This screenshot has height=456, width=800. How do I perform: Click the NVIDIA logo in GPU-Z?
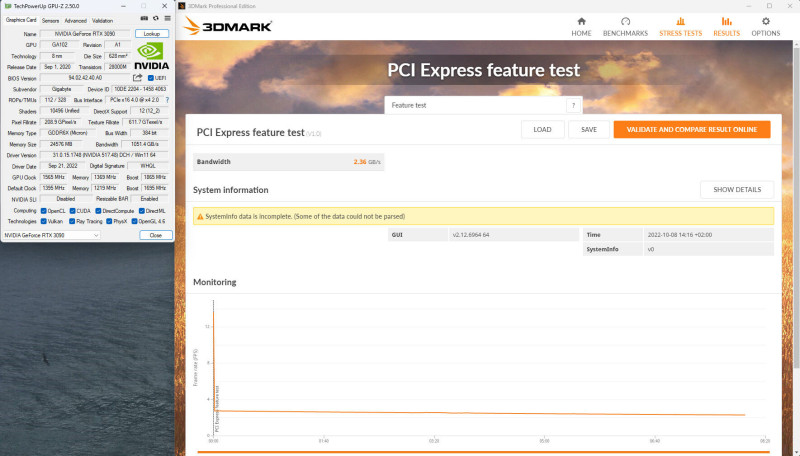152,56
